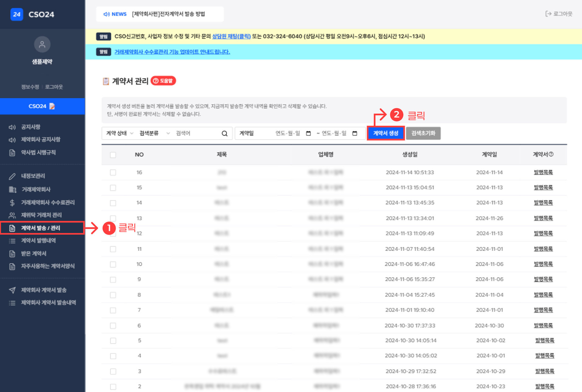
Task: Click the 거래제약회사 수수료관리 dollar icon
Action: tap(12, 202)
